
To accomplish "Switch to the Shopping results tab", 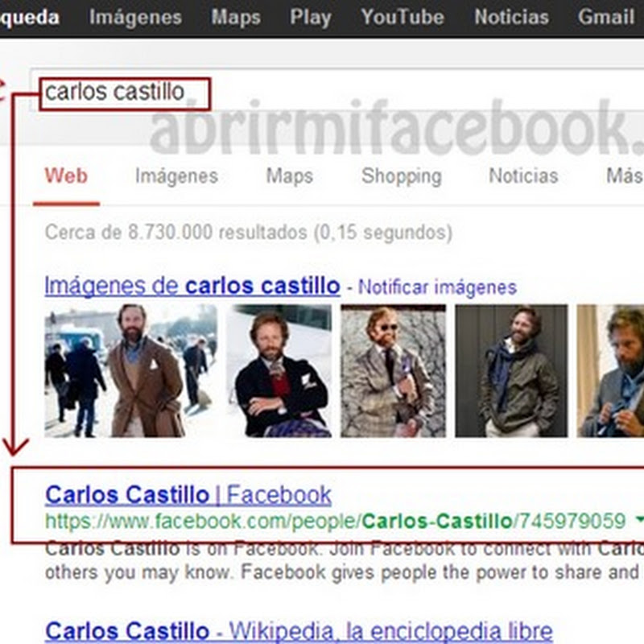I will 401,176.
